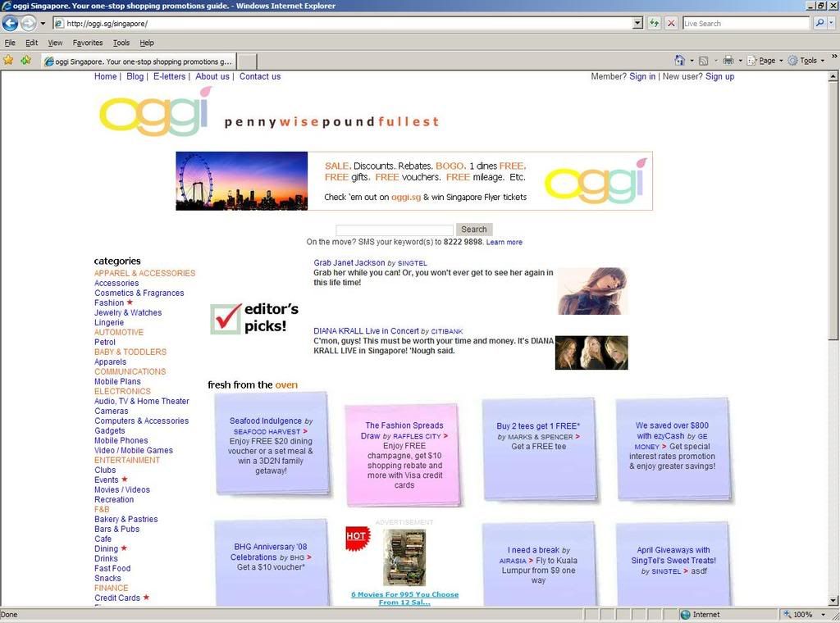Viewport: 840px width, 623px height.
Task: Click the Add to Favorites icon
Action: point(25,61)
